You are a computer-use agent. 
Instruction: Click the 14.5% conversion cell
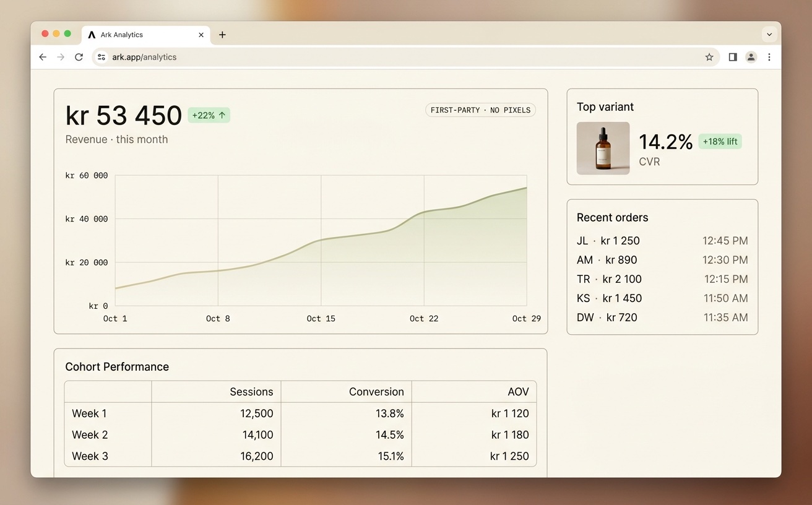point(390,434)
